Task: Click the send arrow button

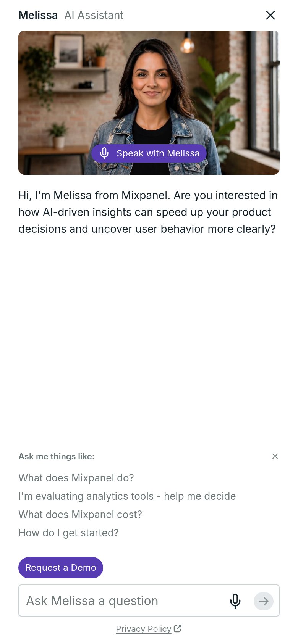Action: point(264,601)
